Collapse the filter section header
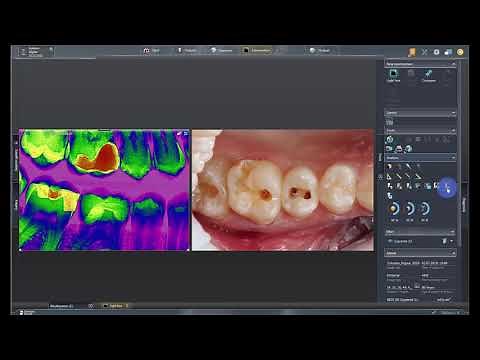The height and width of the screenshot is (360, 480). (420, 231)
